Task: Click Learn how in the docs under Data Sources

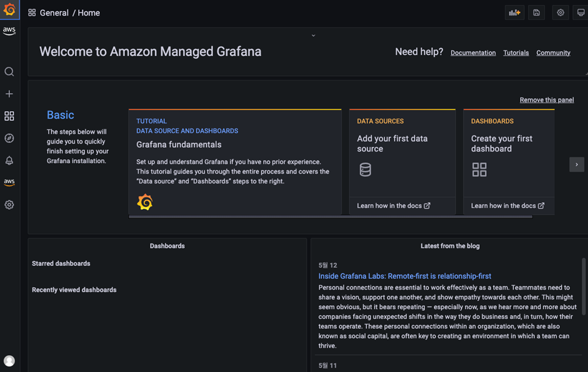Action: pos(394,206)
